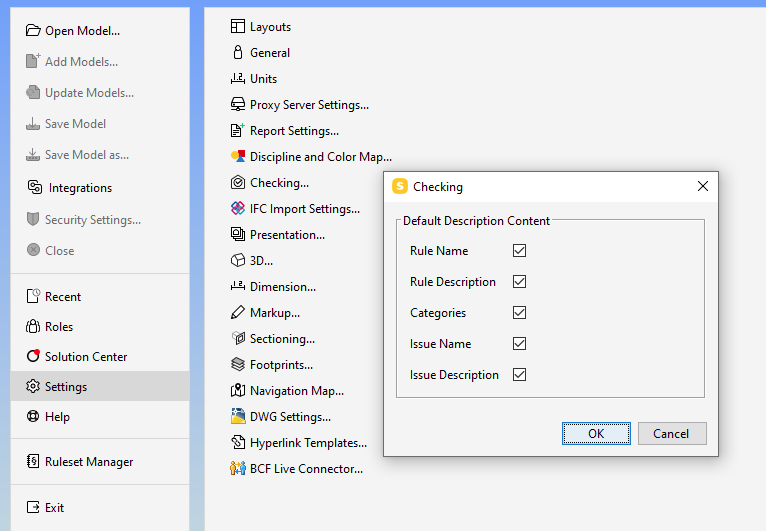Click the Help label
766x531 pixels.
(x=57, y=417)
